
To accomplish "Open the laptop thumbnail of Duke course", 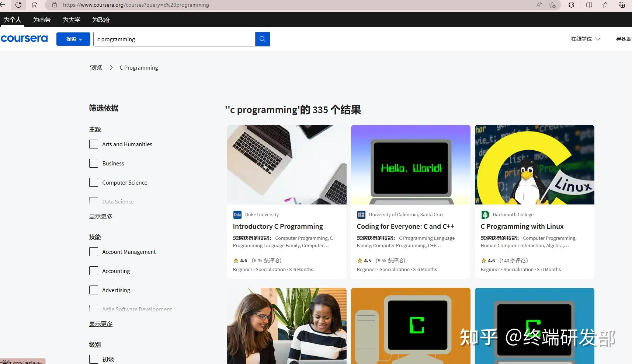I will [x=287, y=165].
